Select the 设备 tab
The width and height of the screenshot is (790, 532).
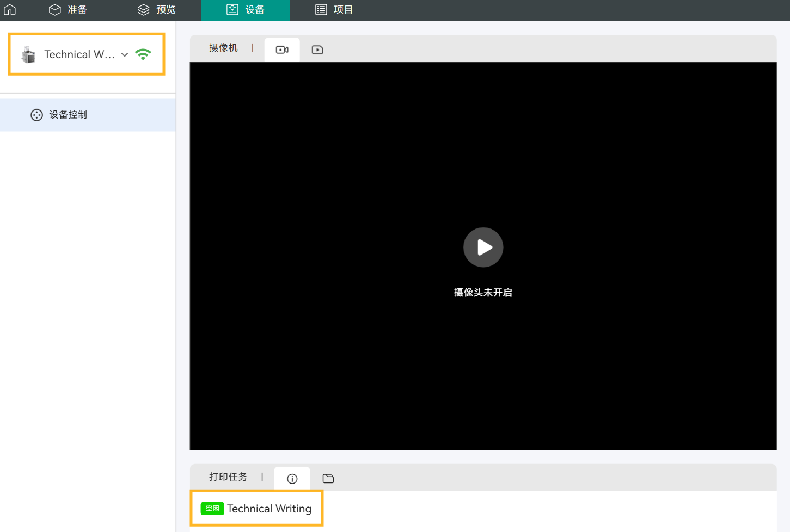[246, 10]
